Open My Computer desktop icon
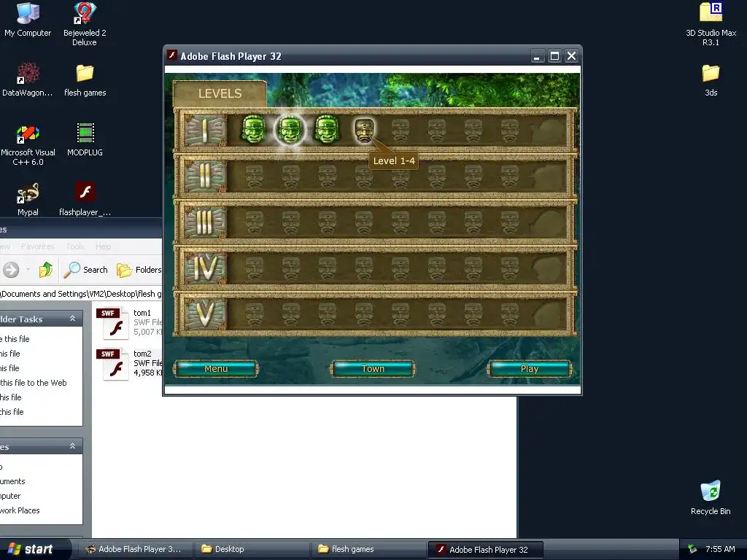This screenshot has height=560, width=747. pyautogui.click(x=28, y=20)
